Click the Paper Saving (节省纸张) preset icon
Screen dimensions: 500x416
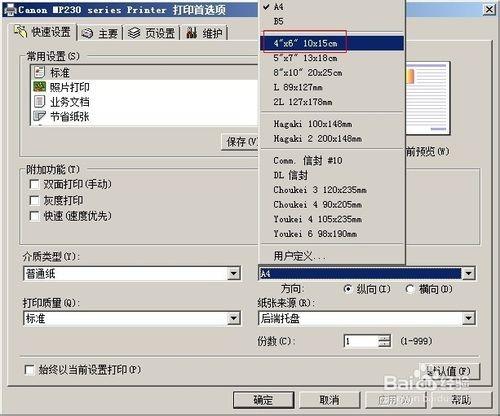[x=39, y=116]
